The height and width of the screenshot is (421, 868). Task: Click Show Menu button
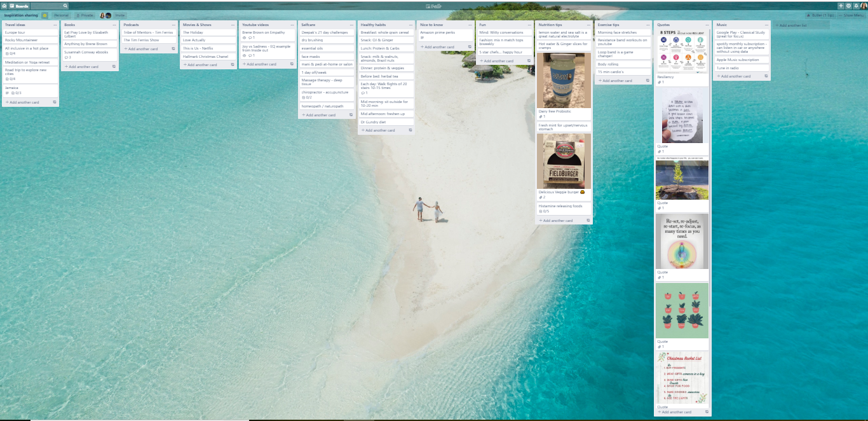(x=851, y=15)
